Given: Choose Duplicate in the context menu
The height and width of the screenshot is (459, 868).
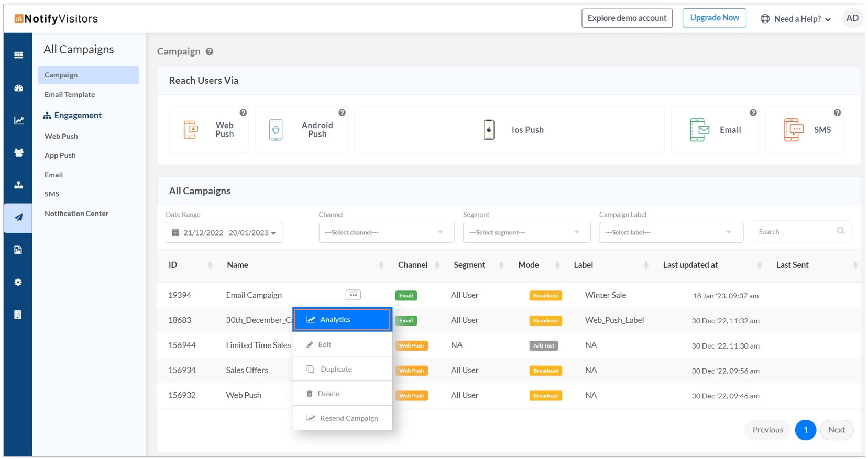Looking at the screenshot, I should click(336, 369).
